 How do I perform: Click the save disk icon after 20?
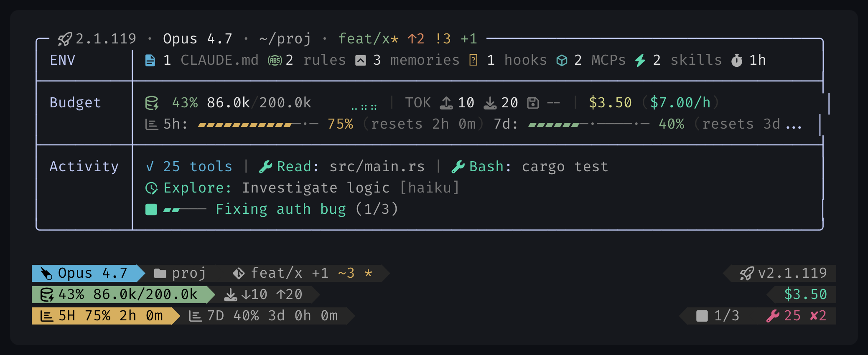pyautogui.click(x=533, y=103)
